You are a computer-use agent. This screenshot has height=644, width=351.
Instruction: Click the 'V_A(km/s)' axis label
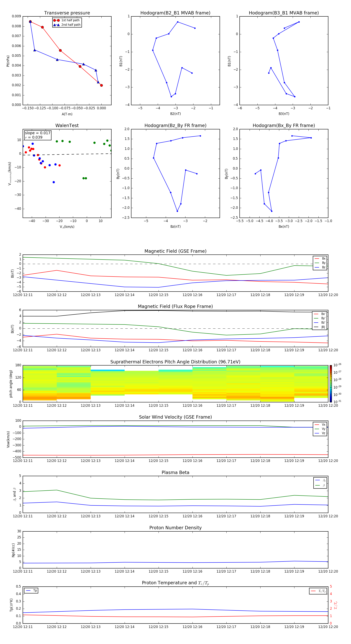[67, 227]
